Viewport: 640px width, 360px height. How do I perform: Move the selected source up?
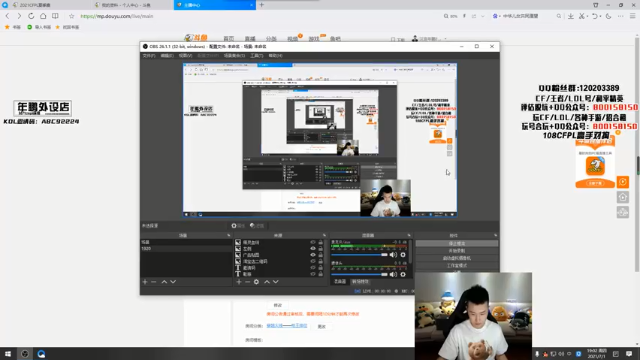pyautogui.click(x=267, y=282)
